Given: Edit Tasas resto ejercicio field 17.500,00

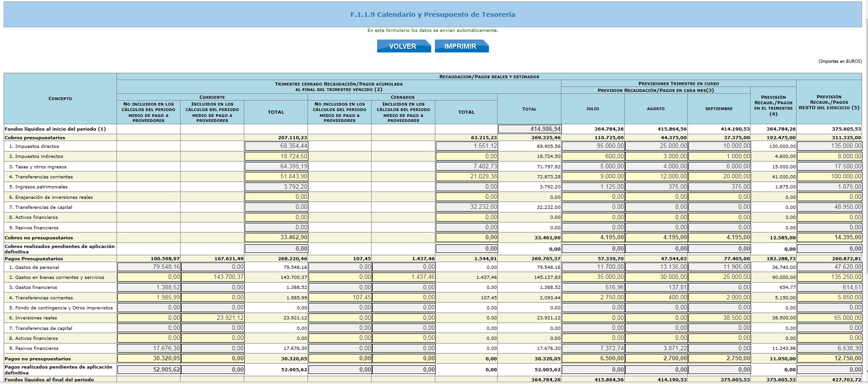Looking at the screenshot, I should 830,167.
